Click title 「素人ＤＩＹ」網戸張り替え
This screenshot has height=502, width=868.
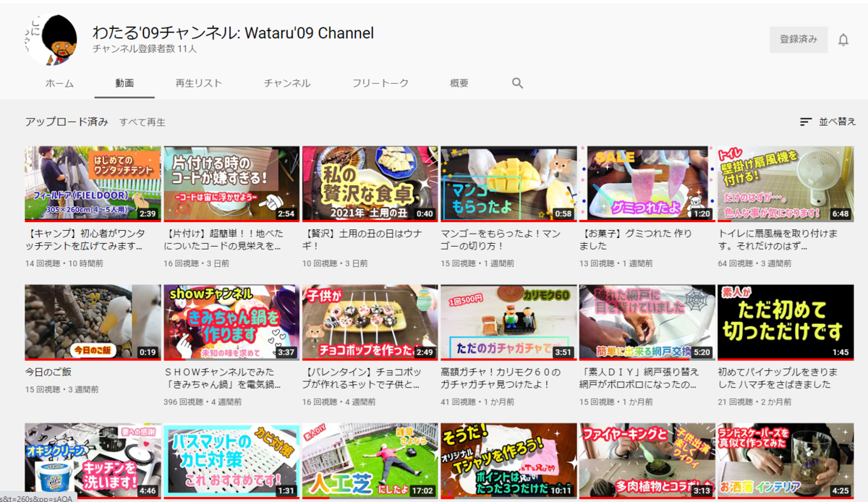click(639, 378)
